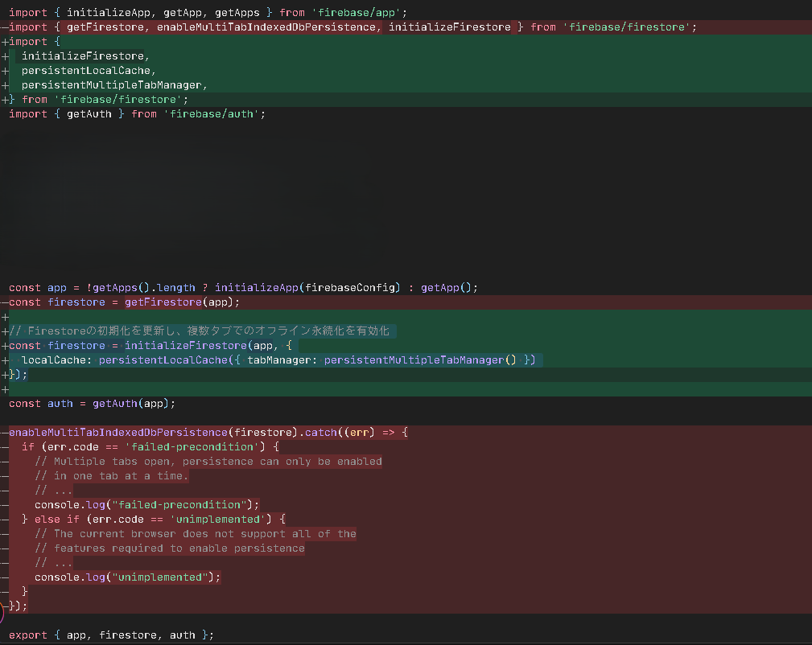
Task: Click the console.log("unimplemented") statement
Action: point(127,577)
